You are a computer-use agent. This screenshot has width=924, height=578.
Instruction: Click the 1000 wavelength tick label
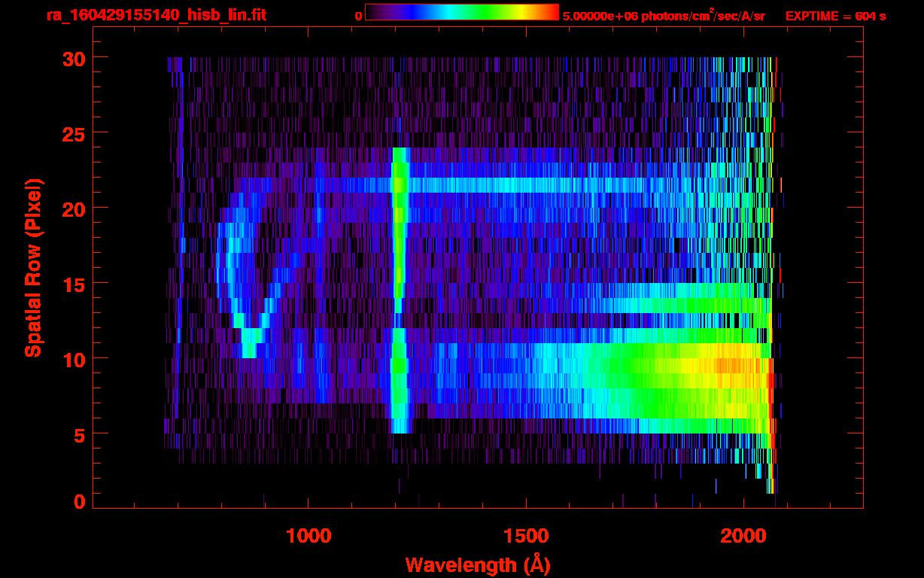pyautogui.click(x=308, y=536)
